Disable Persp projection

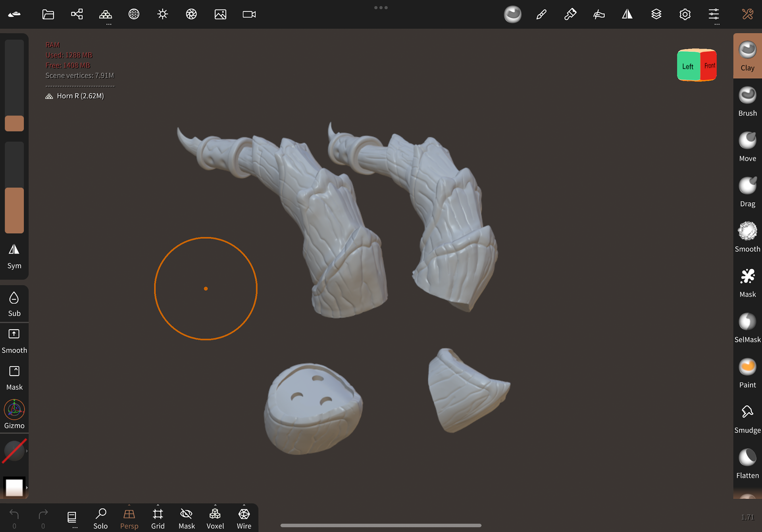point(129,518)
